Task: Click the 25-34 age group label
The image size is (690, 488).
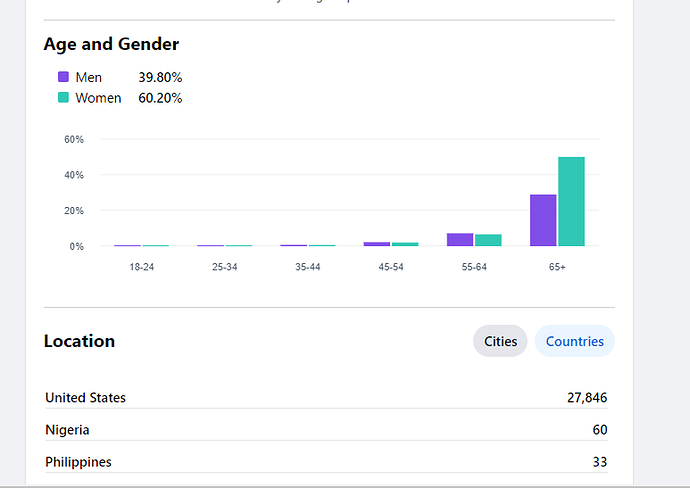Action: tap(224, 267)
